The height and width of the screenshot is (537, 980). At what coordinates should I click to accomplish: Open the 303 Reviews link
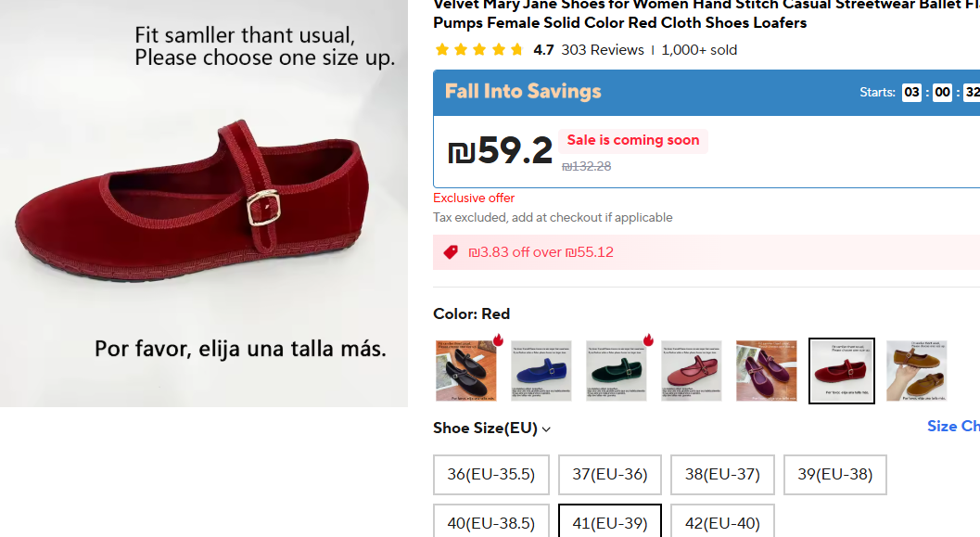click(603, 50)
